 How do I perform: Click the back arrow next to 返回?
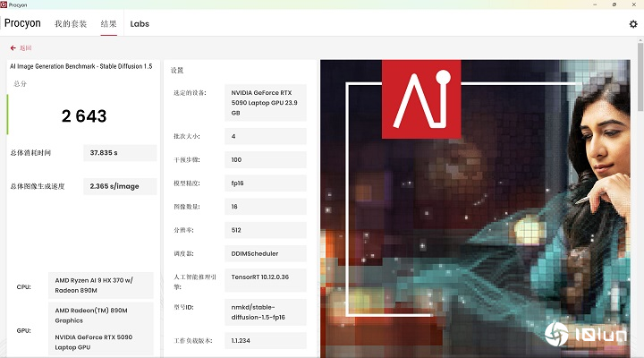point(13,47)
